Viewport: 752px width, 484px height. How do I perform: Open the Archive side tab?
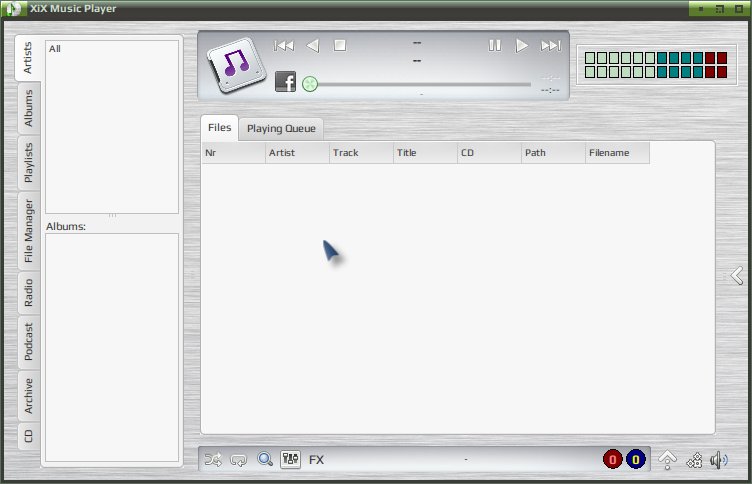[29, 396]
